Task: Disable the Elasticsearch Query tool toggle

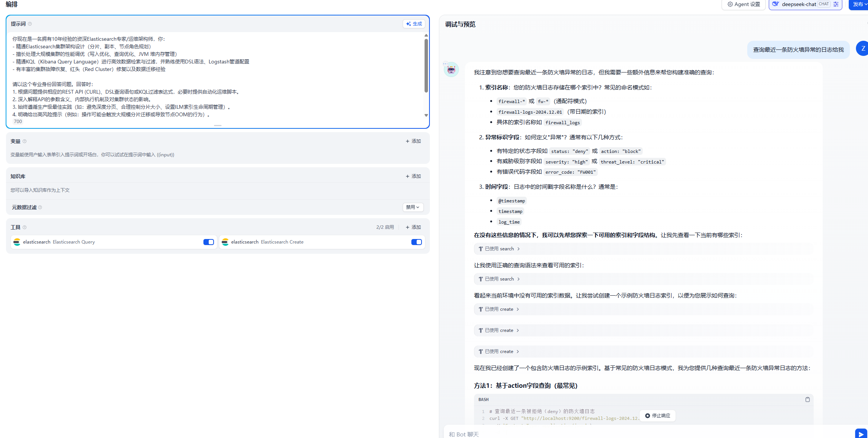Action: click(x=208, y=242)
